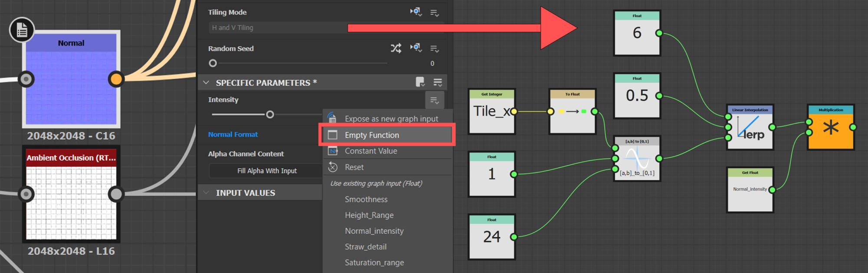Select the Float node with value 6
Screen dimensions: 868x273
click(637, 33)
